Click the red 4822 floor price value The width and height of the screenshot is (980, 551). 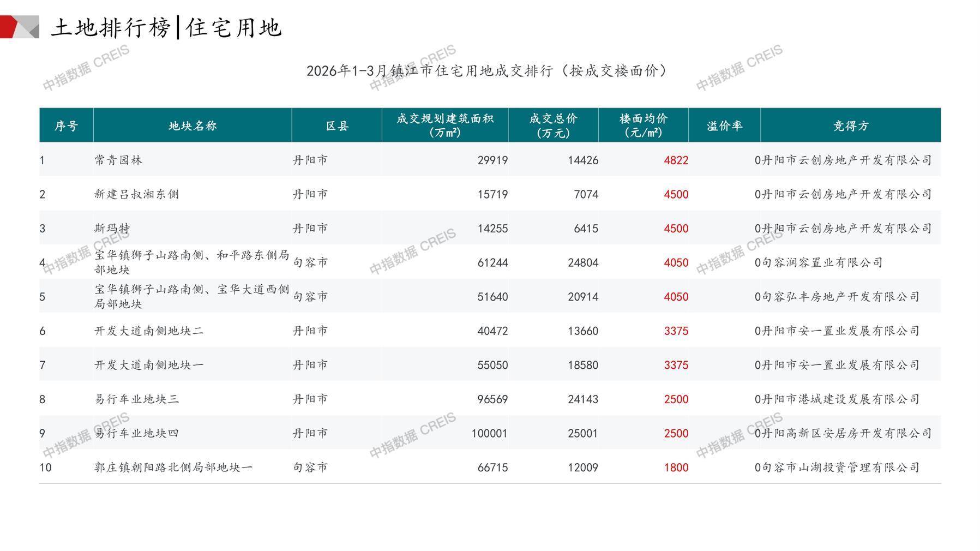pos(676,160)
